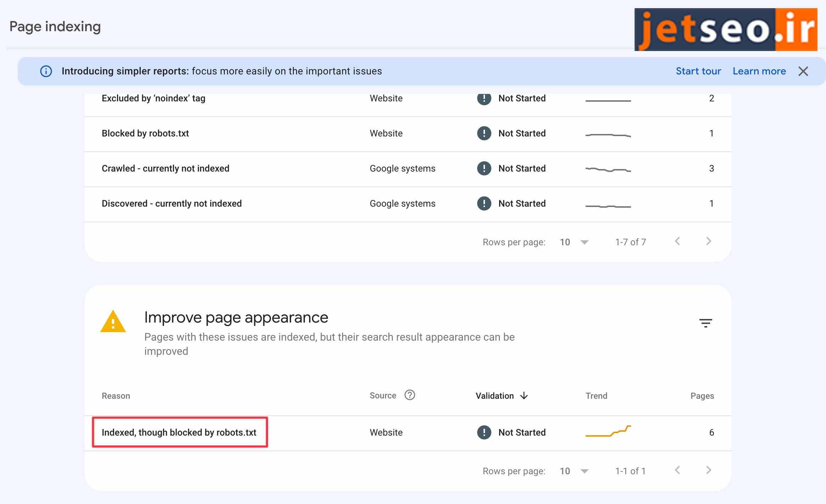Select 'Crawled - currently not indexed' row
This screenshot has width=826, height=504.
click(166, 168)
